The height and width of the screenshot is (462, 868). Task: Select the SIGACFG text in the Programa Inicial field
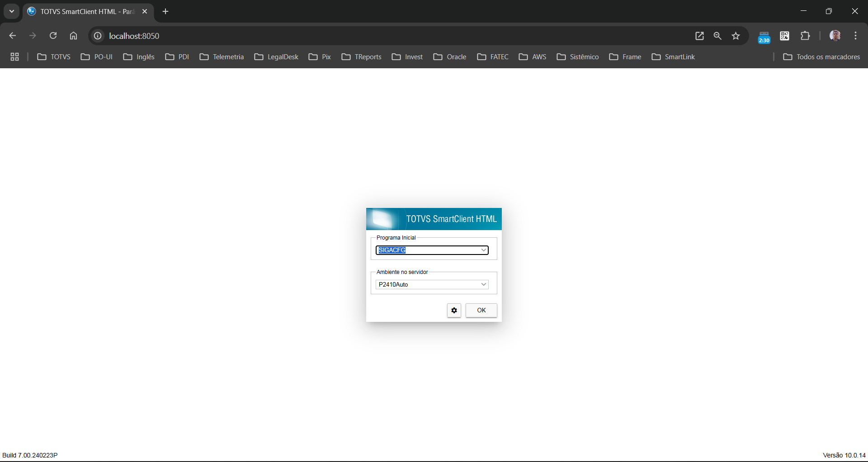pos(392,250)
